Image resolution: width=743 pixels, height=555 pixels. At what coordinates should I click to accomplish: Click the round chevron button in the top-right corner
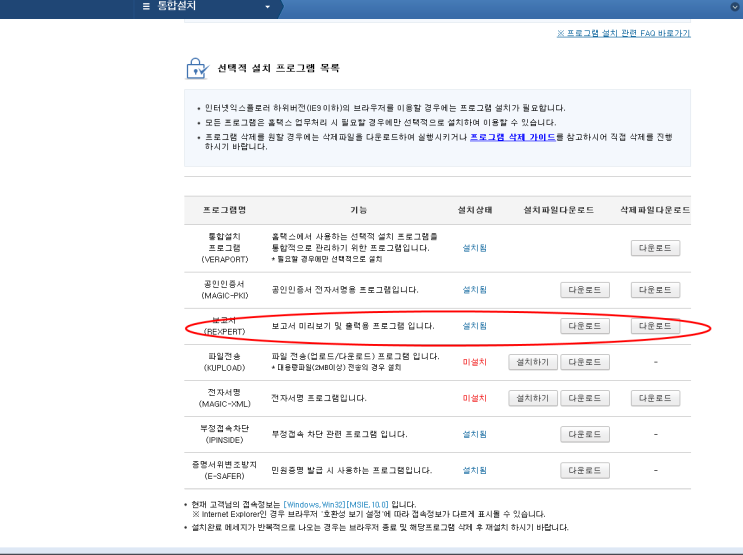coord(735,7)
